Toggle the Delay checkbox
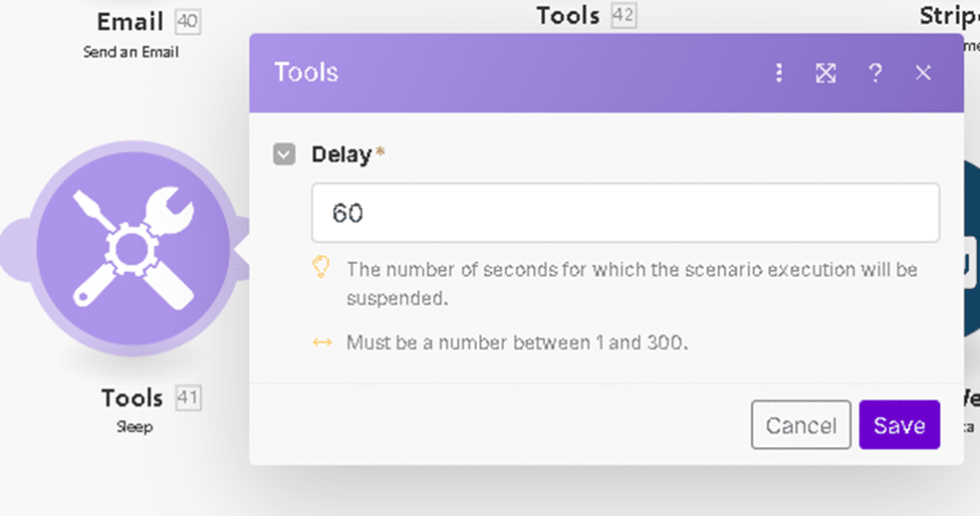 pos(284,154)
